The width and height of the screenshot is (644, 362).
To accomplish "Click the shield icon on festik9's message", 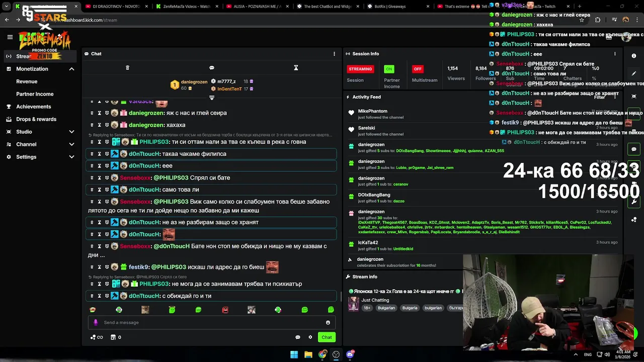I will point(107,267).
